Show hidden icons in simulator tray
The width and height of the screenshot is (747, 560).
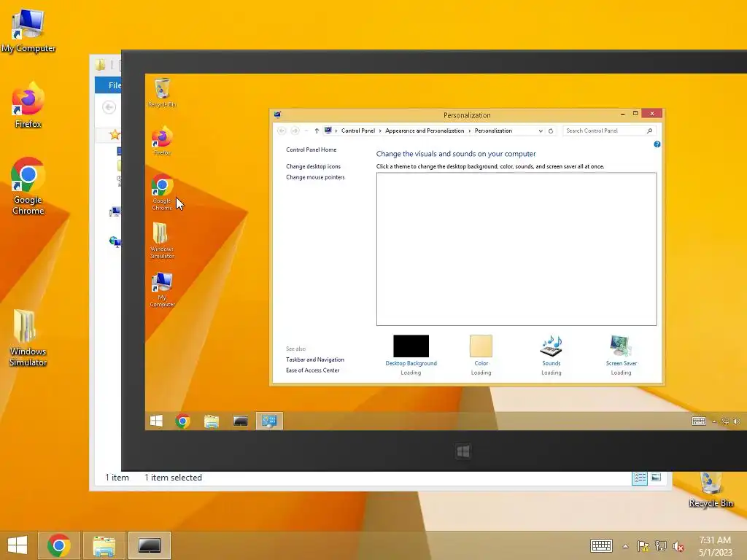point(714,421)
